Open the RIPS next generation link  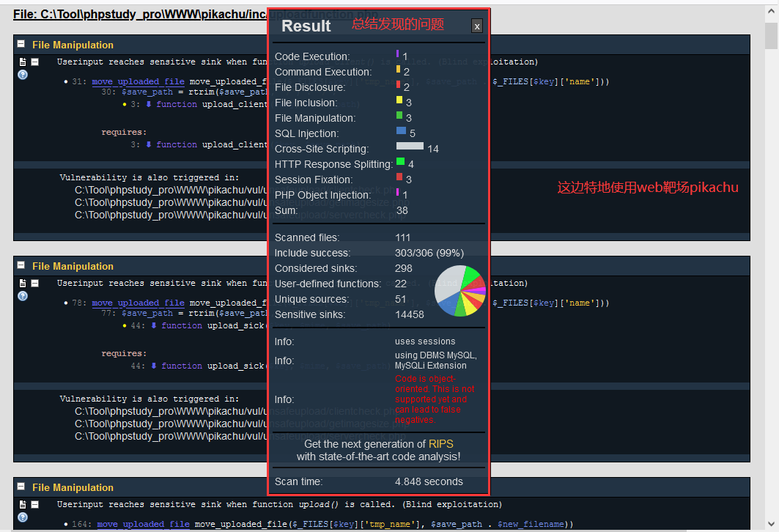[440, 444]
